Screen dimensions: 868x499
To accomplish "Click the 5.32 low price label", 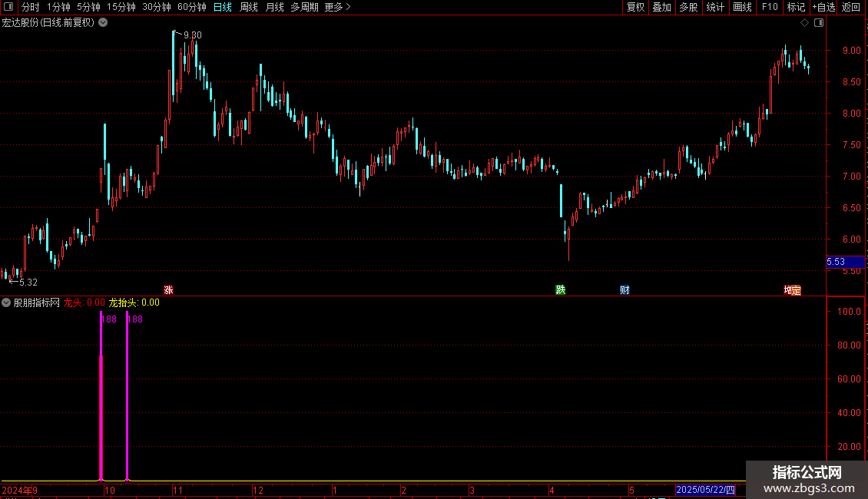I will pos(28,283).
